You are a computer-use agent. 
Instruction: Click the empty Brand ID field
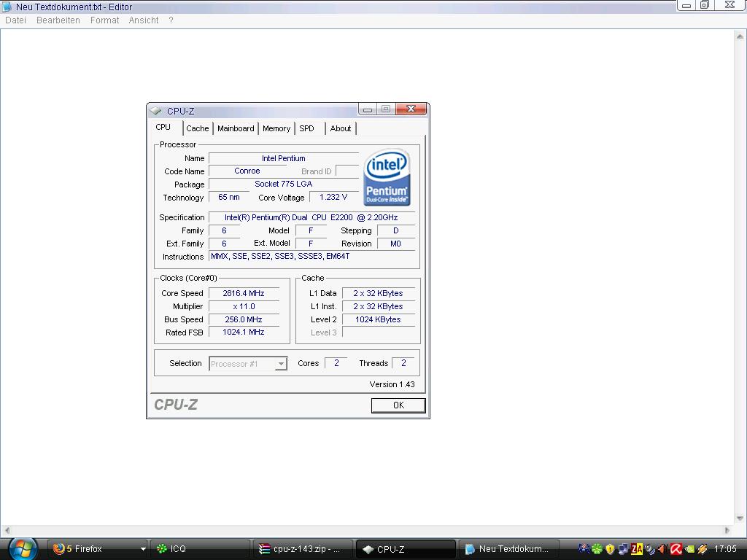[347, 171]
